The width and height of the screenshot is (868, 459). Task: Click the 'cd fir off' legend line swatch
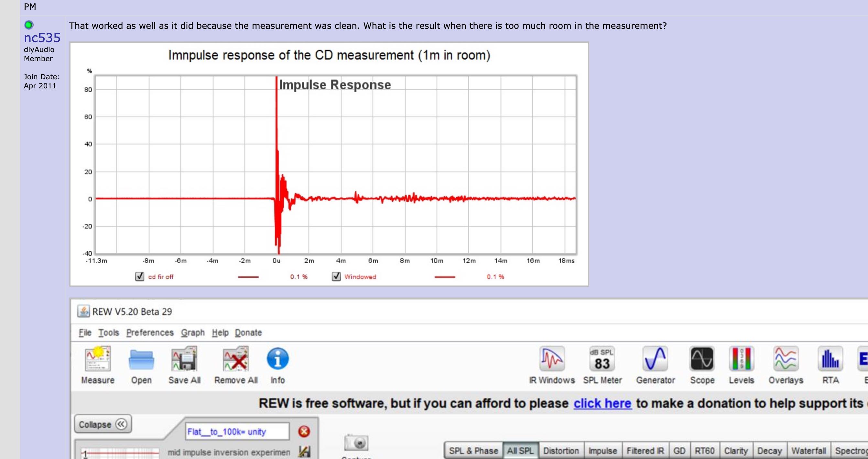click(x=248, y=277)
